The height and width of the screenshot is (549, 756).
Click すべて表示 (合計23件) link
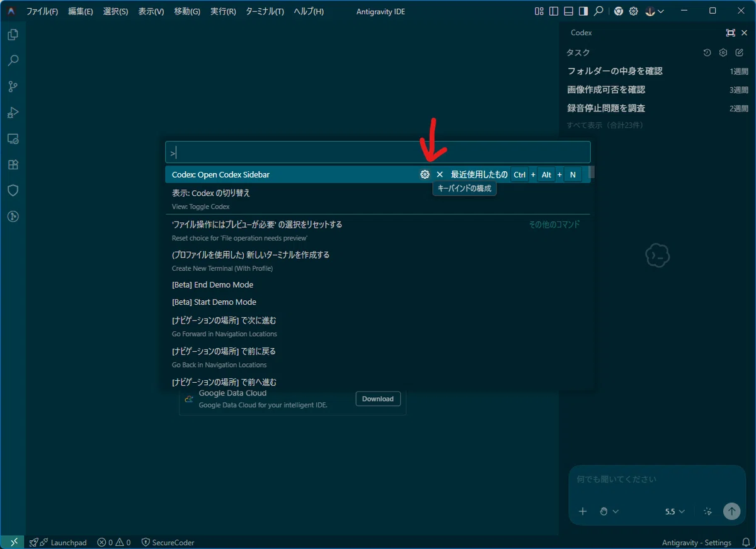(605, 125)
